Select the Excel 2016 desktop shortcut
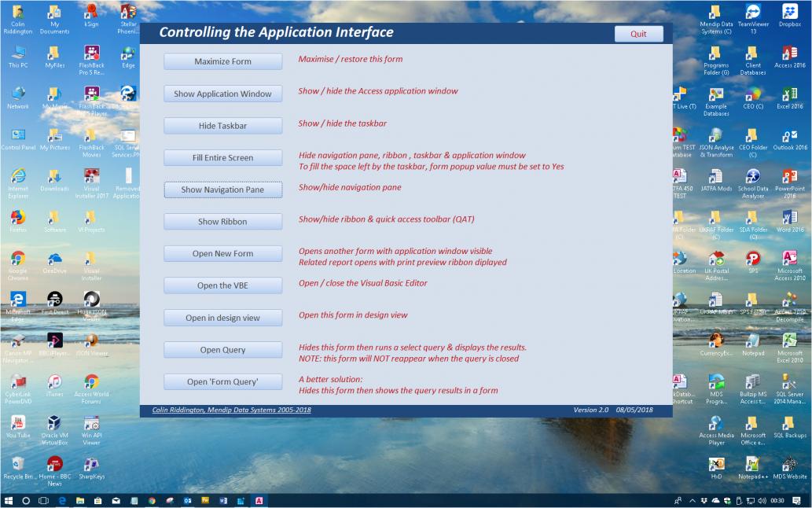The image size is (812, 508). coord(790,98)
